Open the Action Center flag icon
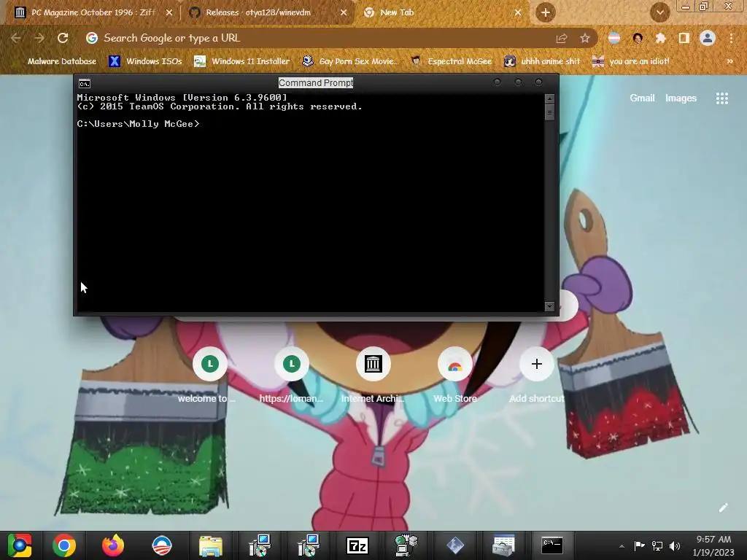The width and height of the screenshot is (747, 560). point(639,545)
